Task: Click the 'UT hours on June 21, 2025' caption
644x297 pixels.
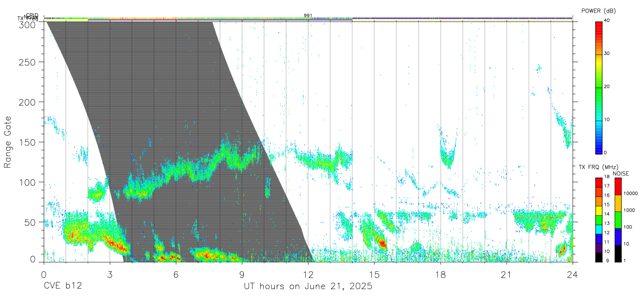Action: 308,287
